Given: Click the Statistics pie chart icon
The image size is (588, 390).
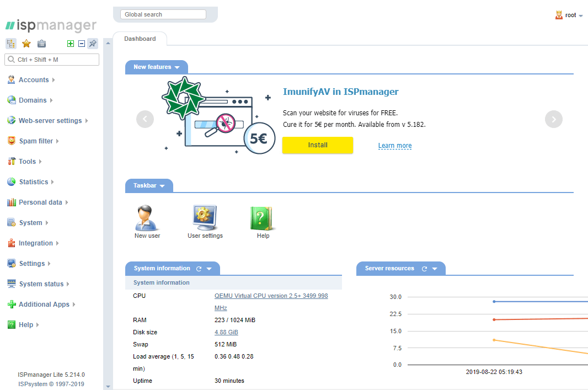Looking at the screenshot, I should tap(11, 181).
